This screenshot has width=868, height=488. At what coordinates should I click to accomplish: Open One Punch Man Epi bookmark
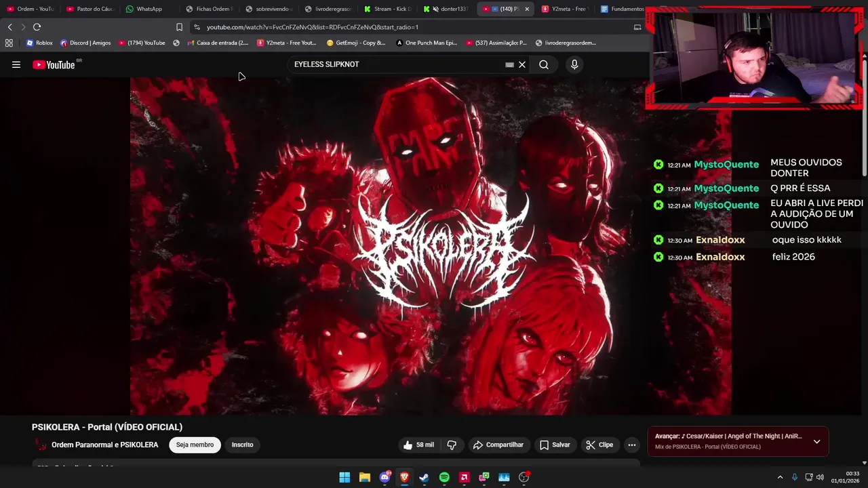[427, 43]
